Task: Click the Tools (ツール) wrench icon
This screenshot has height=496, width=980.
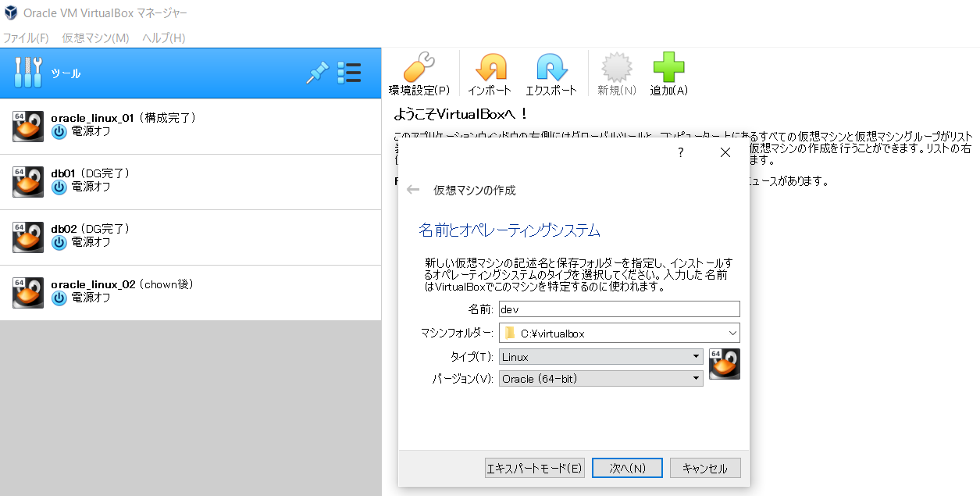Action: [28, 73]
